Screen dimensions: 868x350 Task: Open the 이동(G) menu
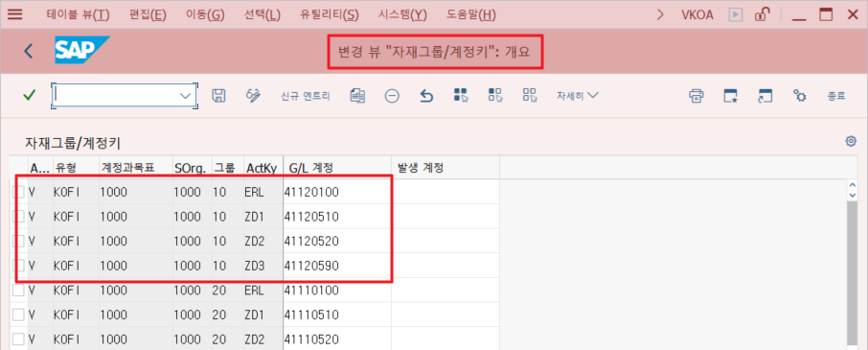205,15
